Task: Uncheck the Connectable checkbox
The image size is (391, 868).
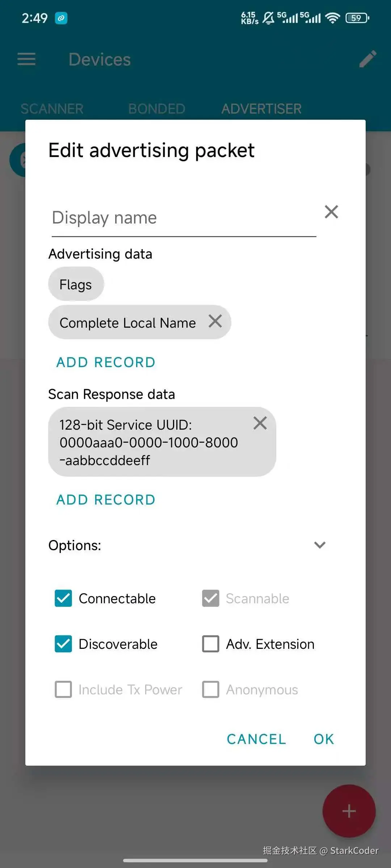Action: pos(63,598)
